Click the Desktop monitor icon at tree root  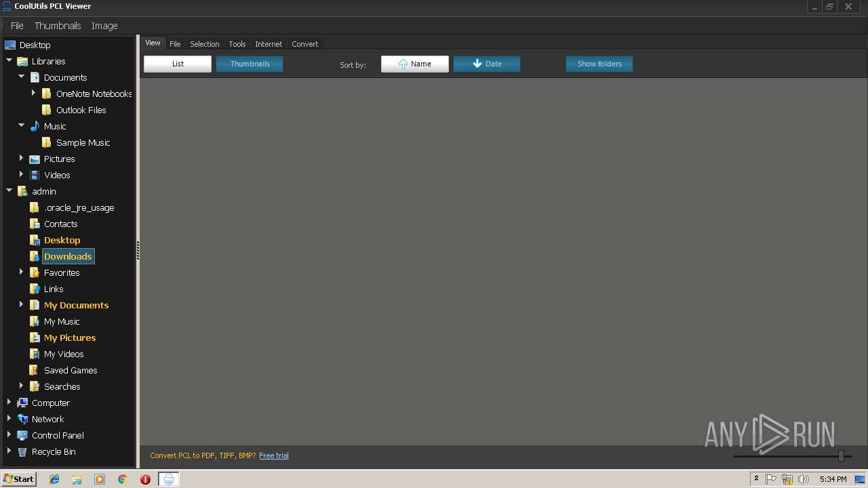tap(10, 45)
